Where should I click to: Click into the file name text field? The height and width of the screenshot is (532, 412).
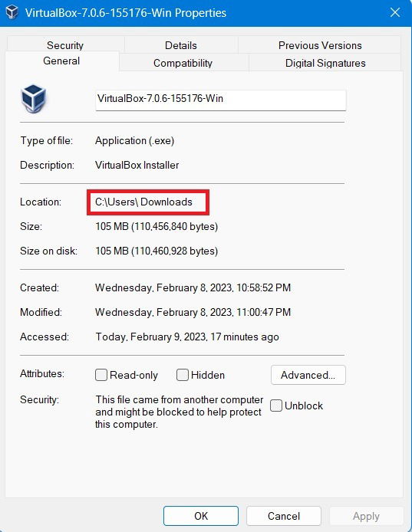coord(221,100)
